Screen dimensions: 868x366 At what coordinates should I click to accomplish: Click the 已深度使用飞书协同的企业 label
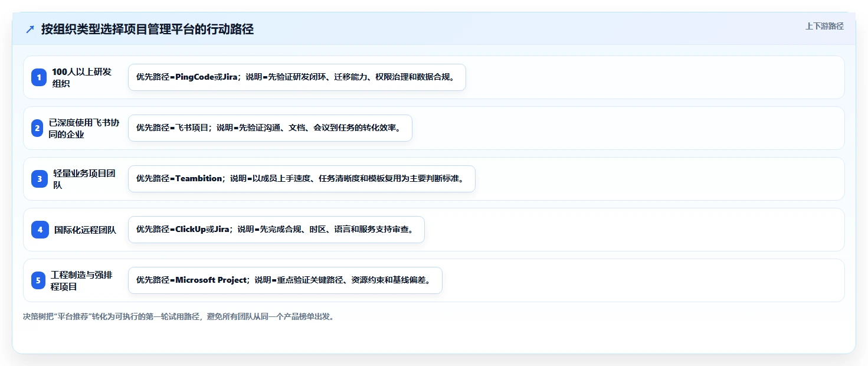point(84,128)
